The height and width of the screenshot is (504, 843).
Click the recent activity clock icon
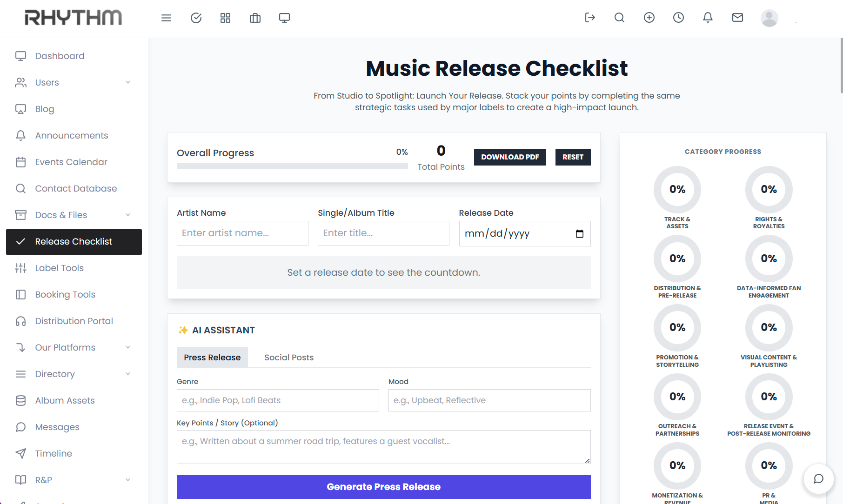[x=678, y=18]
